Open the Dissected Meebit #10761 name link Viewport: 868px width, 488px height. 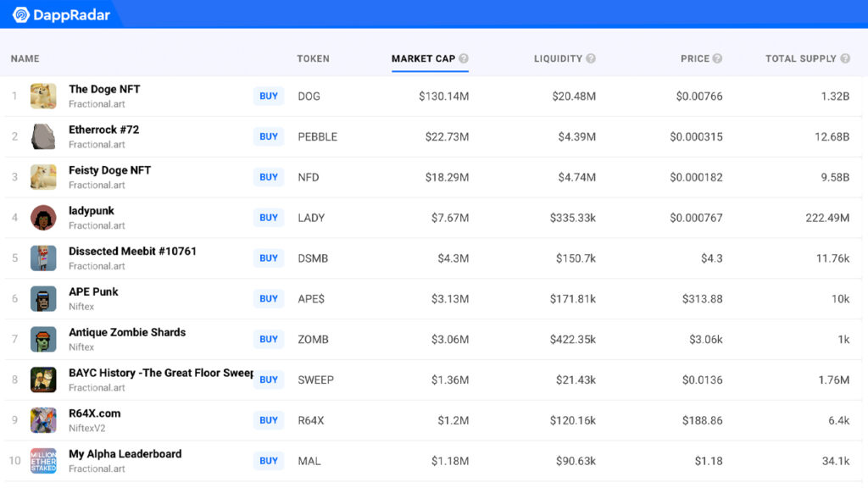(132, 251)
